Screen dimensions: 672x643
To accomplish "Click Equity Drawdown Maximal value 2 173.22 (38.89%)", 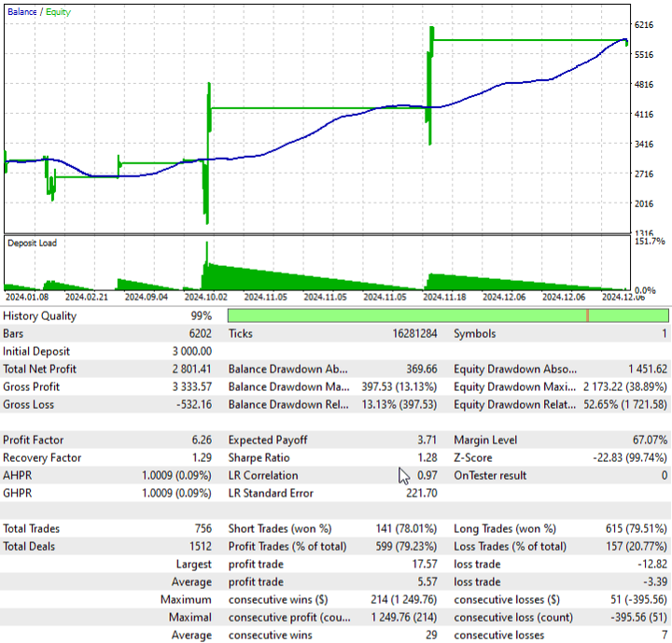I will coord(624,386).
